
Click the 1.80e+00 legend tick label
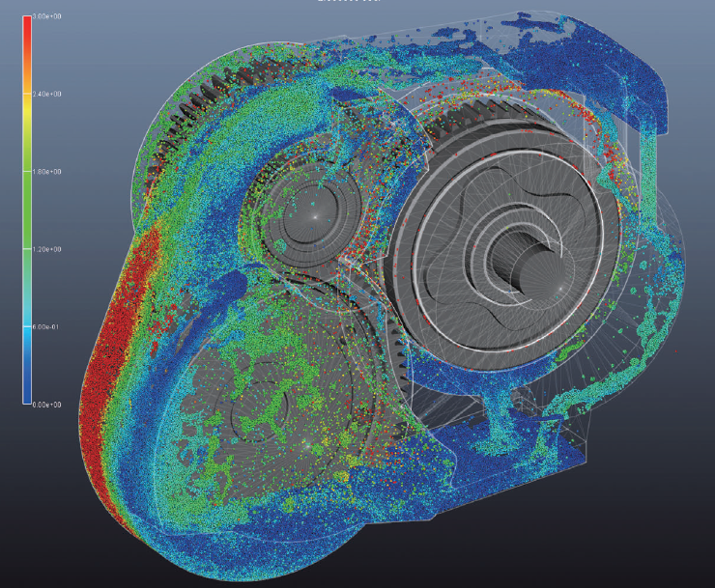pos(47,172)
